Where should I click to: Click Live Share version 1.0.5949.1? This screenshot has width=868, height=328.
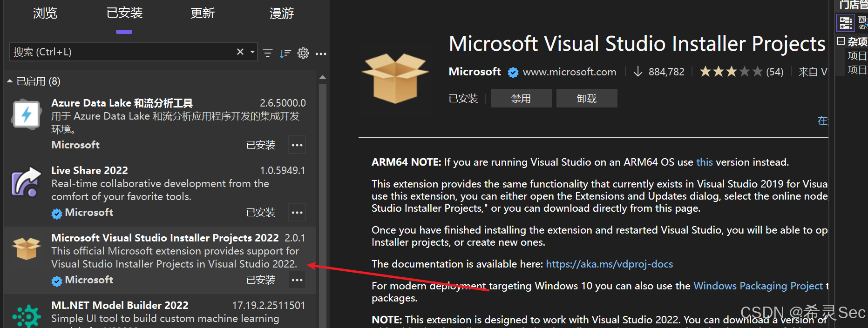283,170
